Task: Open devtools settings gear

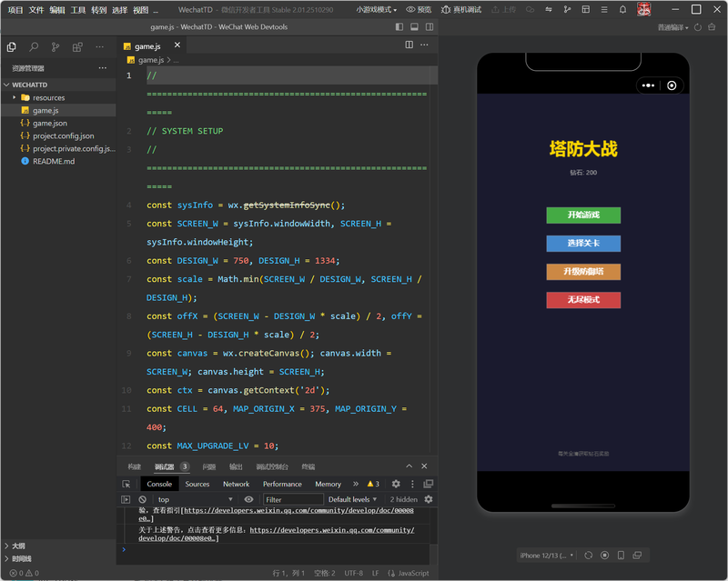Action: [x=396, y=484]
